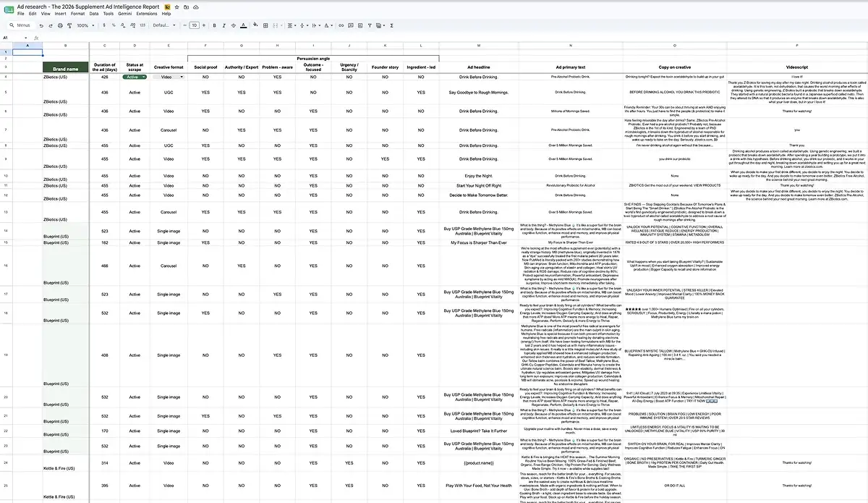Click the font size field
Screen dimensions: 868x503
point(195,25)
